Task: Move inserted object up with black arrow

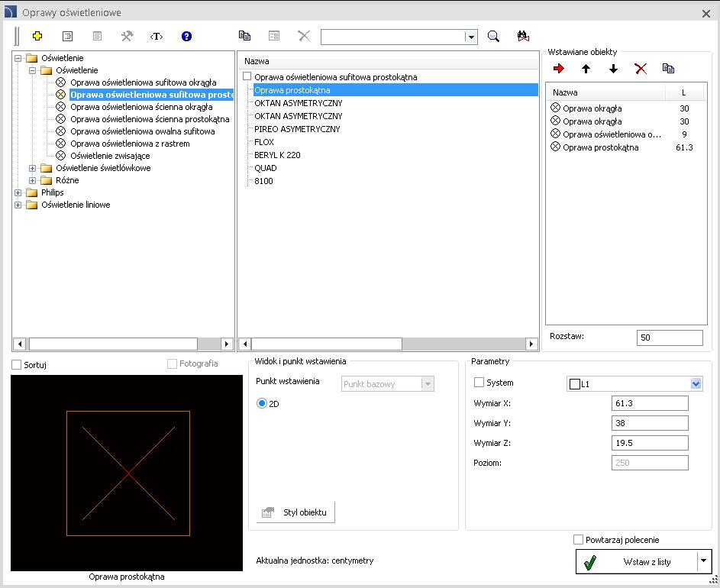Action: tap(586, 69)
